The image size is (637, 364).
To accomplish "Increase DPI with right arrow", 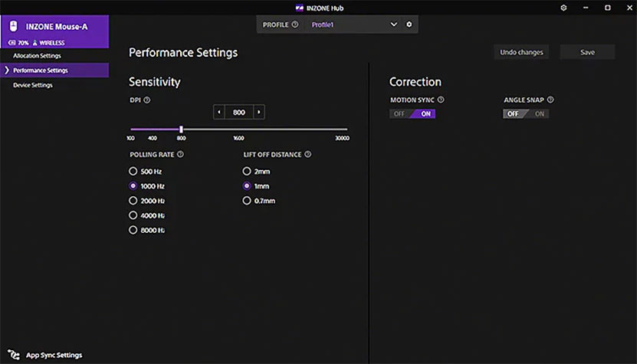I will click(259, 112).
